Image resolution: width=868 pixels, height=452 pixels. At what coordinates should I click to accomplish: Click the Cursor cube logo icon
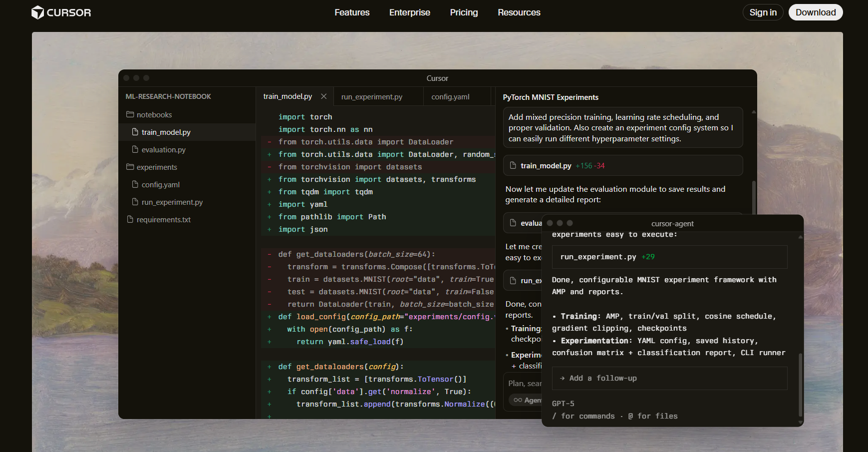pos(37,12)
